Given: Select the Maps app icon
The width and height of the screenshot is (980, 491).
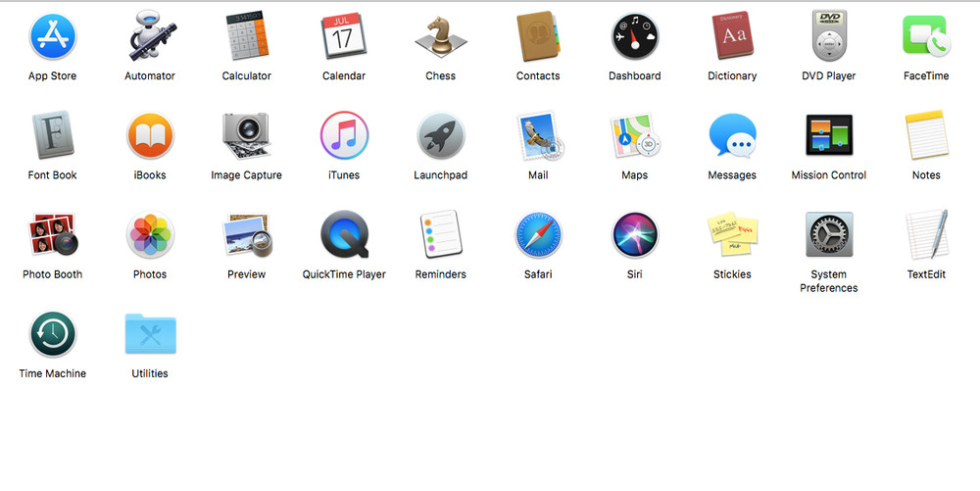Looking at the screenshot, I should point(635,135).
